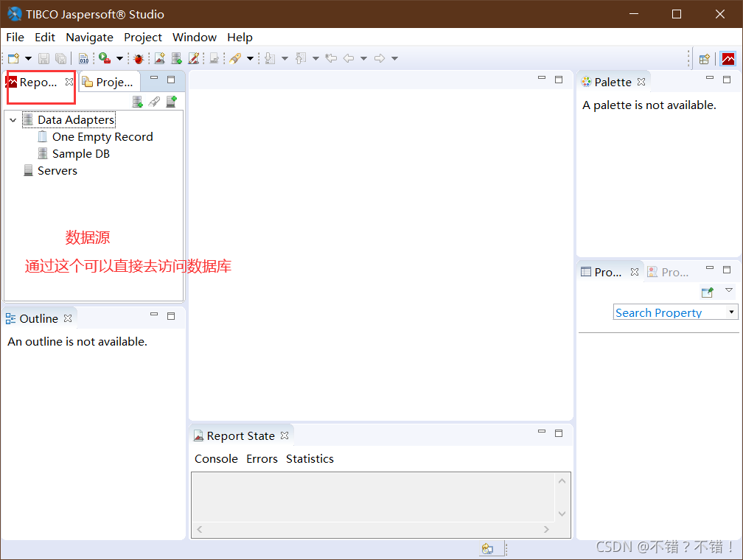Open the Navigate menu
Screen dimensions: 743x560
pyautogui.click(x=90, y=38)
